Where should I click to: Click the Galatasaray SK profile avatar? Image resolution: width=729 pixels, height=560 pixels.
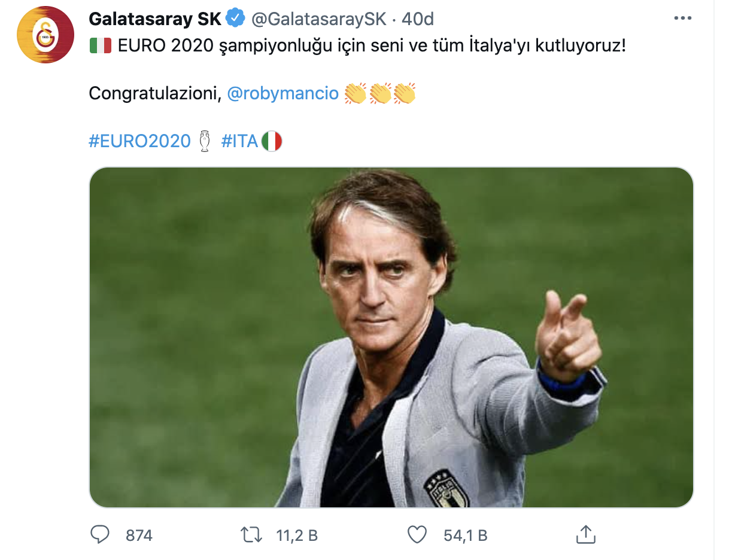(x=46, y=35)
